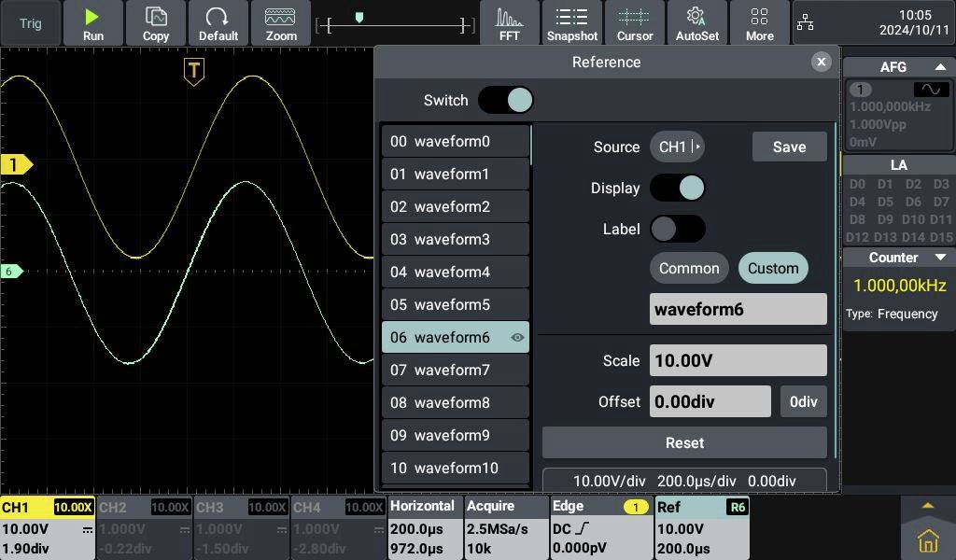This screenshot has height=560, width=956.
Task: Enable the Label toggle in Reference dialog
Action: click(678, 229)
